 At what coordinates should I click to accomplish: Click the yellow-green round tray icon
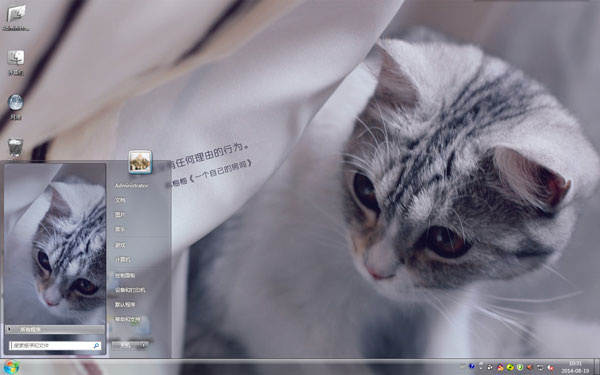(x=510, y=367)
